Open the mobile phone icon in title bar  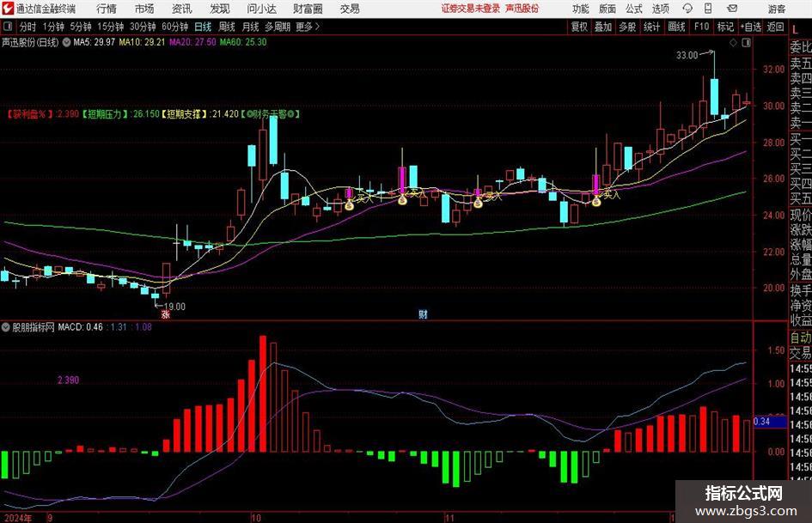pyautogui.click(x=708, y=9)
